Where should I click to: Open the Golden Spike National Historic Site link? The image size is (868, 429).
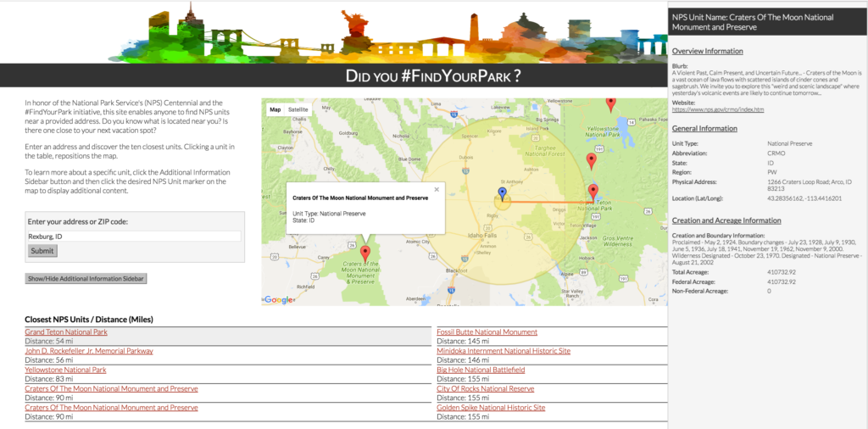coord(491,408)
